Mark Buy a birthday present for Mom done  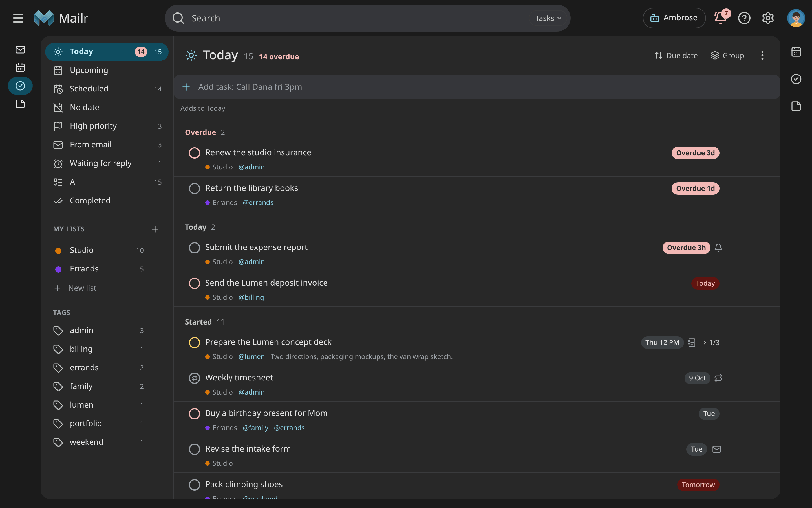click(194, 413)
